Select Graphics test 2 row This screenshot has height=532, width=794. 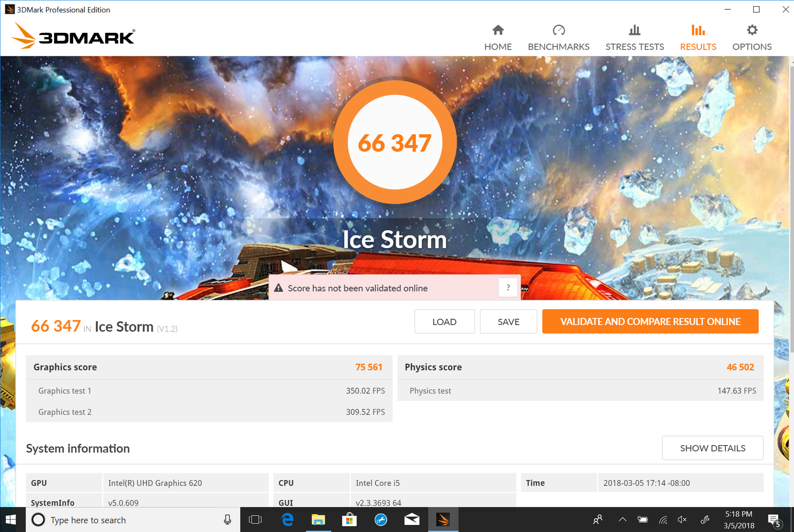tap(209, 412)
